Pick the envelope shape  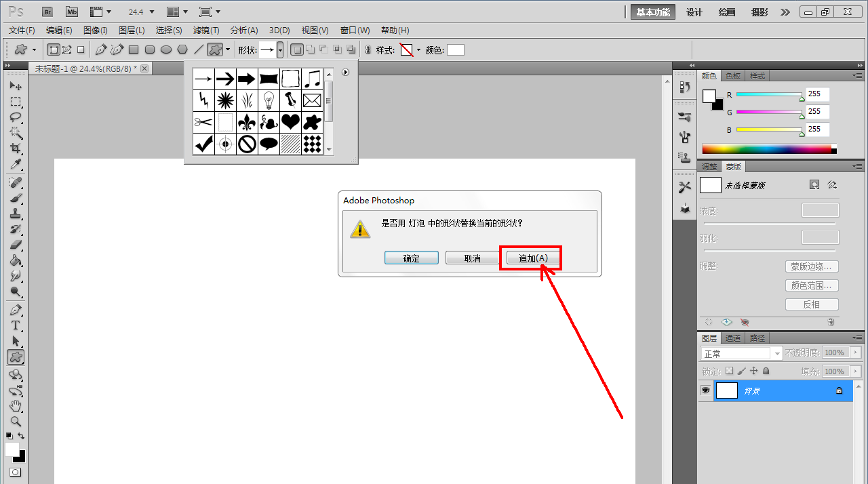tap(312, 100)
